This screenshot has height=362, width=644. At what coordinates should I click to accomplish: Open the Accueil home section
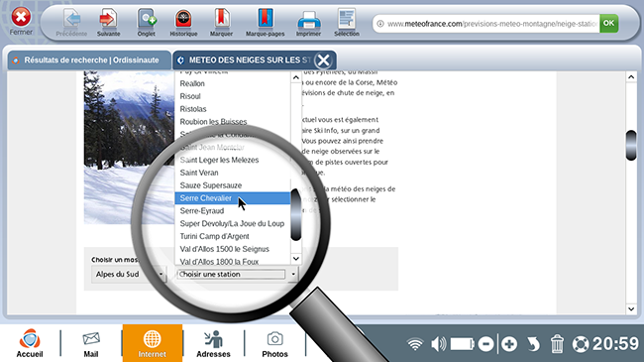click(x=30, y=343)
